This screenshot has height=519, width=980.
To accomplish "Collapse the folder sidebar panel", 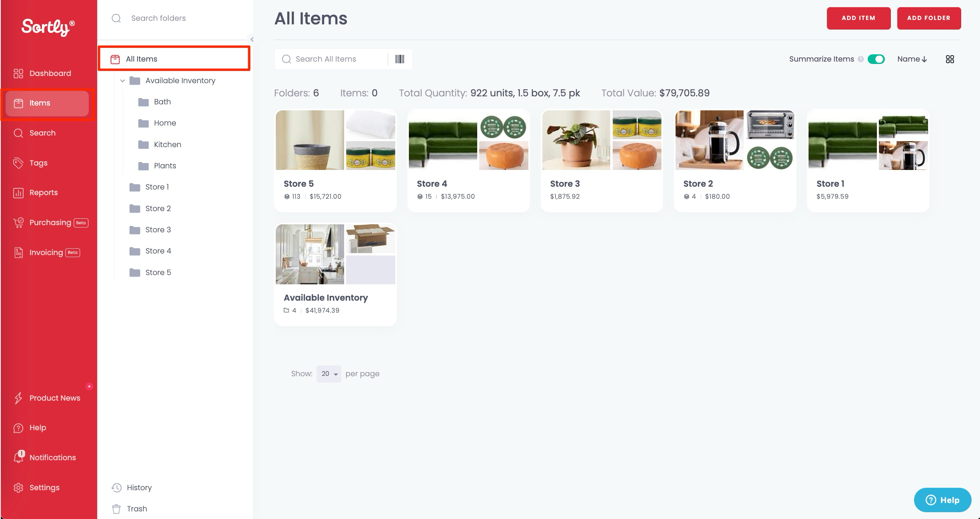I will click(252, 39).
